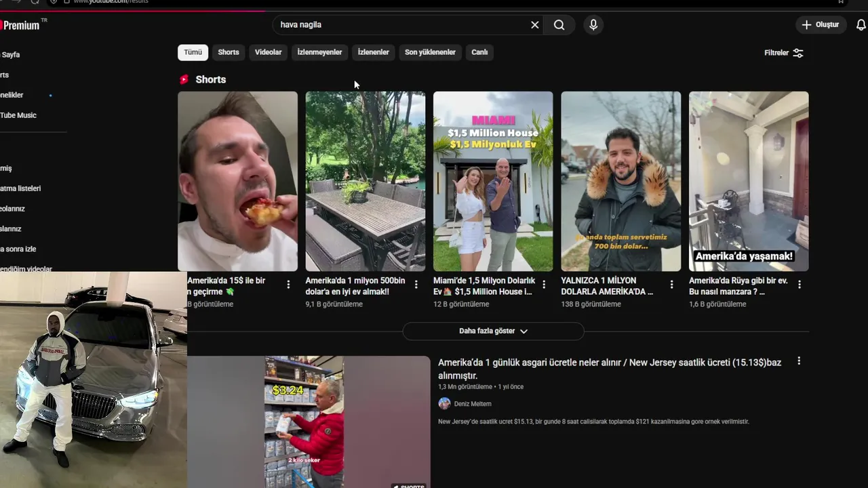Viewport: 868px width, 488px height.
Task: Open title Amerika'da 1 milyon 500bin dolar'a
Action: coord(355,286)
